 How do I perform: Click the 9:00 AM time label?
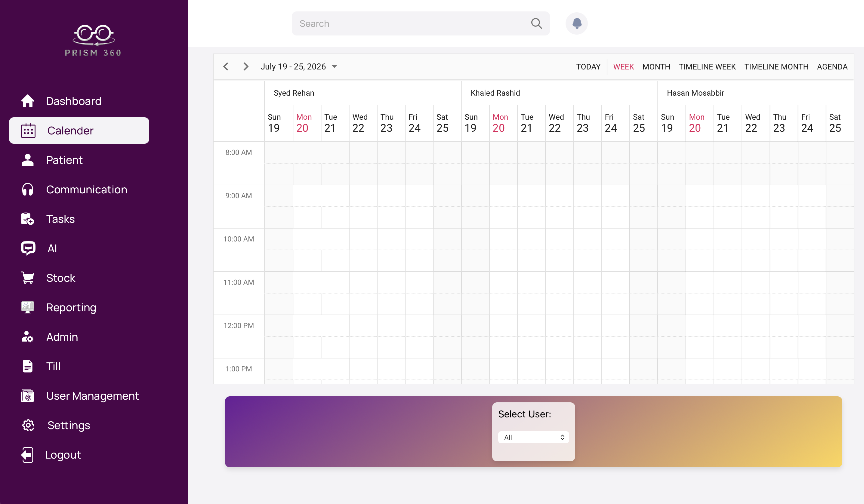tap(239, 196)
